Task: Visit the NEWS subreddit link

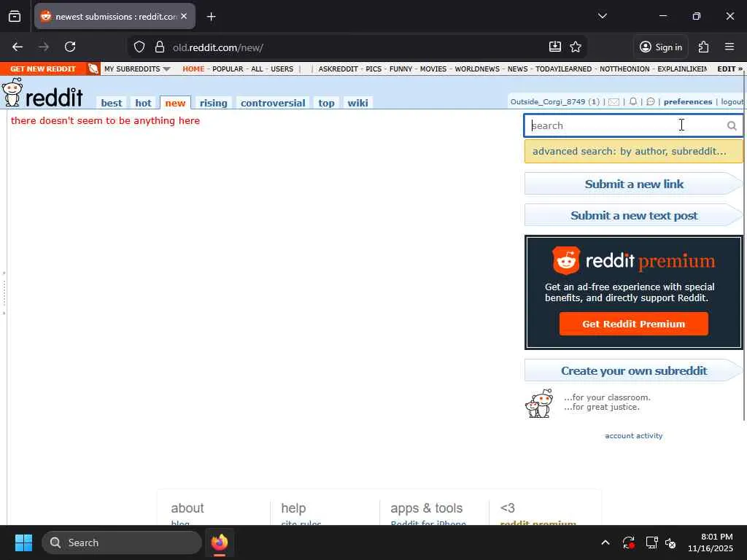Action: point(517,69)
